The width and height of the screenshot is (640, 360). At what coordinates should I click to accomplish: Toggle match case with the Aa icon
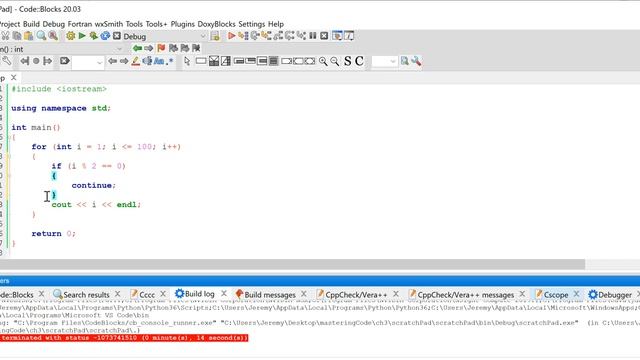159,61
